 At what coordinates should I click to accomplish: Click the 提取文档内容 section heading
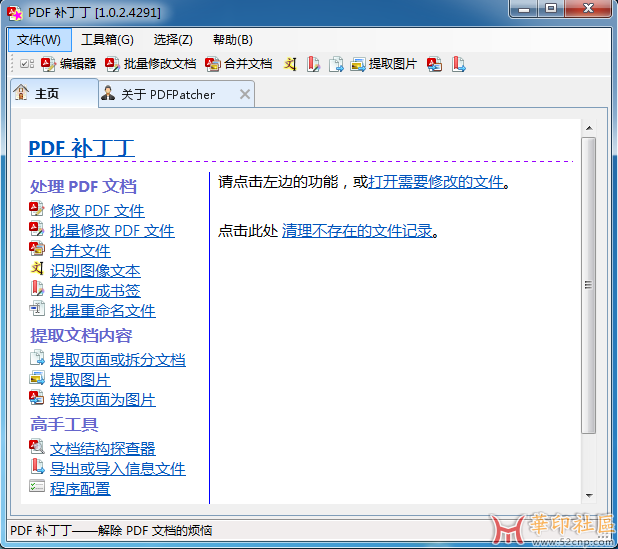pyautogui.click(x=81, y=336)
